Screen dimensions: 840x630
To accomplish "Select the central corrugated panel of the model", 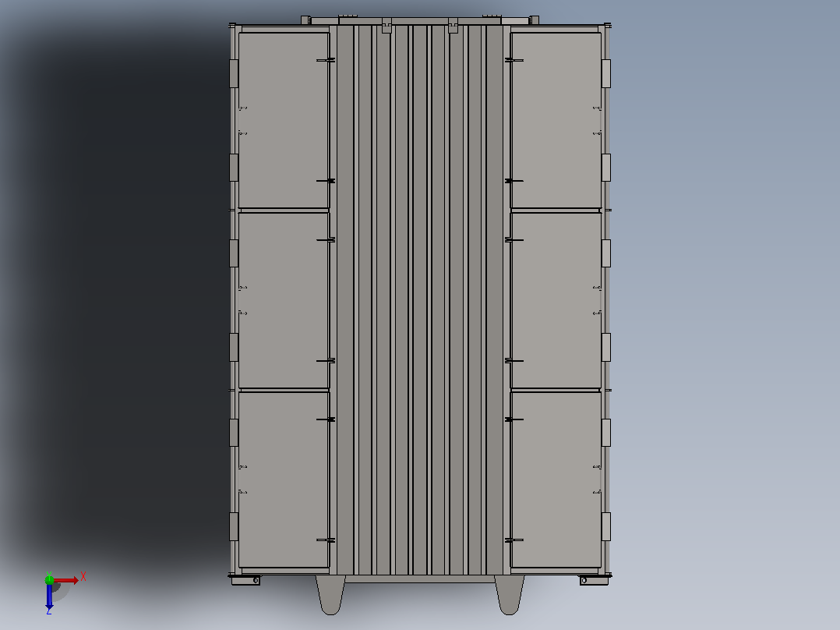I will coord(420,300).
